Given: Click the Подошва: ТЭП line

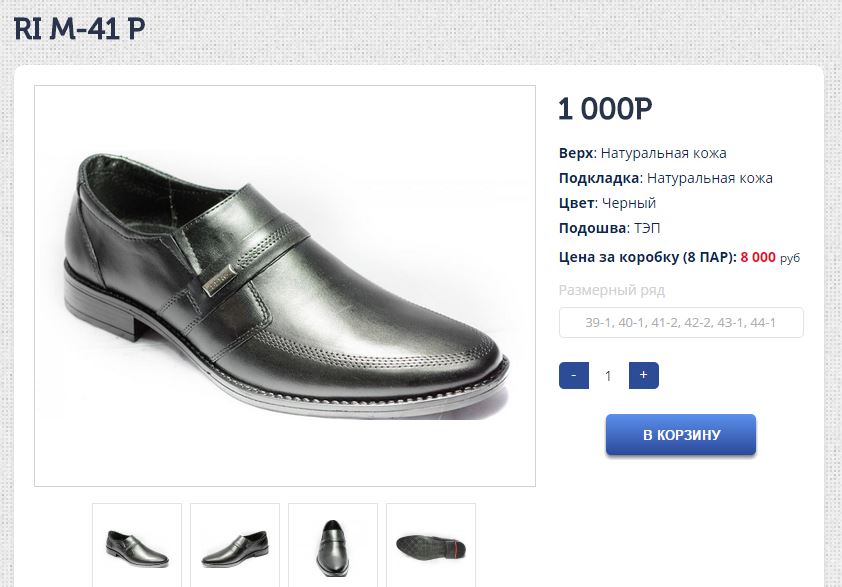Looking at the screenshot, I should click(x=609, y=228).
